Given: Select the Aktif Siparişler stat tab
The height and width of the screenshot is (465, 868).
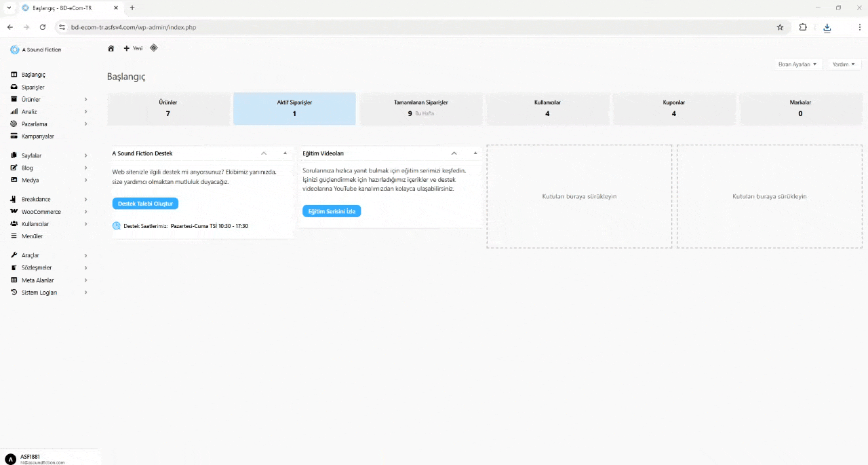Looking at the screenshot, I should pyautogui.click(x=294, y=109).
